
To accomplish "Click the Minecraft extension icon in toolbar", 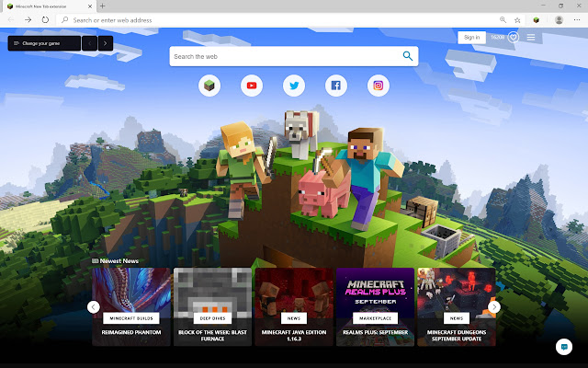I will 537,20.
